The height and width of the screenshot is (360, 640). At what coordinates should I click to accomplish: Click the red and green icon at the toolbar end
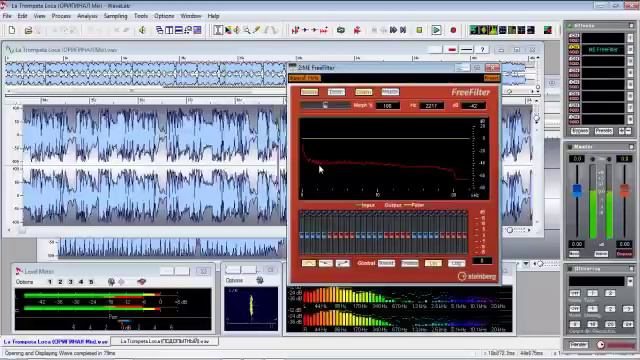click(548, 30)
